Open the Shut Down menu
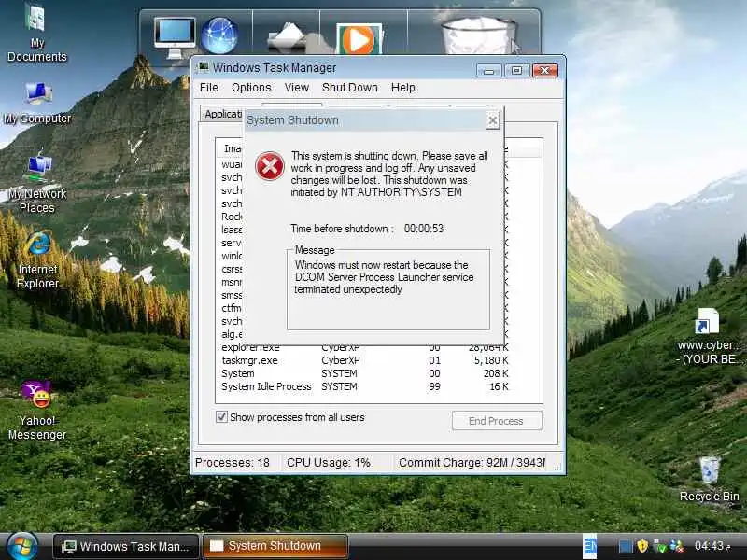Screen dimensions: 747x560 (349, 88)
